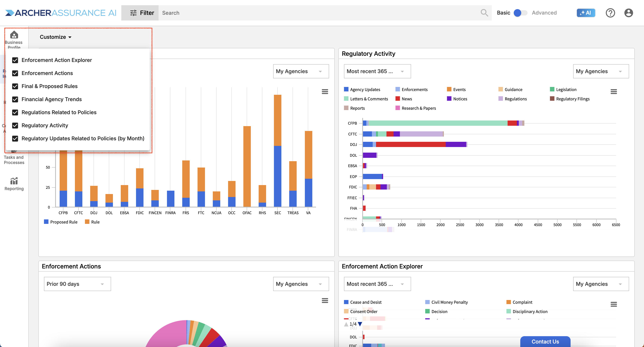Viewport: 644px width, 347px height.
Task: Open Enforcement Action Explorer chart menu
Action: tap(613, 304)
